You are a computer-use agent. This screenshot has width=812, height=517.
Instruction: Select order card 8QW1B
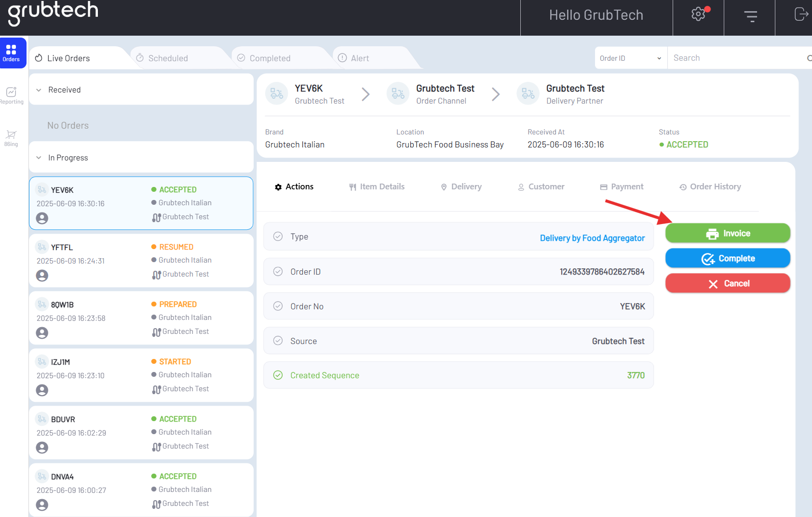coord(141,318)
